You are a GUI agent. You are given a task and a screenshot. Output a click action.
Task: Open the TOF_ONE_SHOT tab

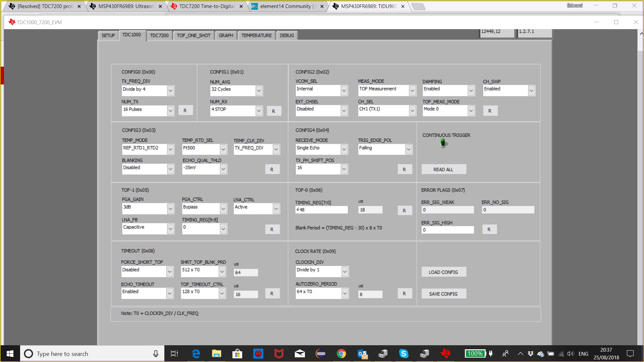(x=194, y=36)
